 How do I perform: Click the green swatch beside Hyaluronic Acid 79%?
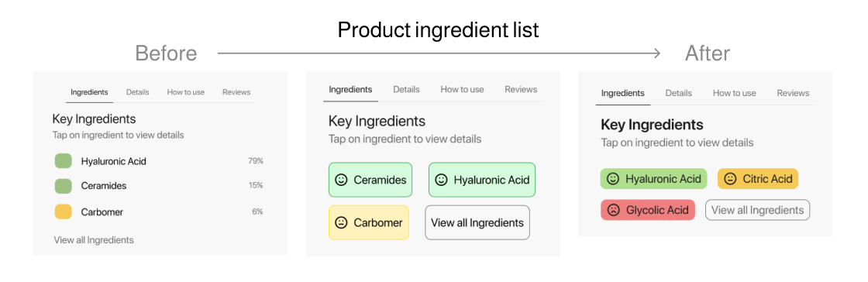pos(63,161)
